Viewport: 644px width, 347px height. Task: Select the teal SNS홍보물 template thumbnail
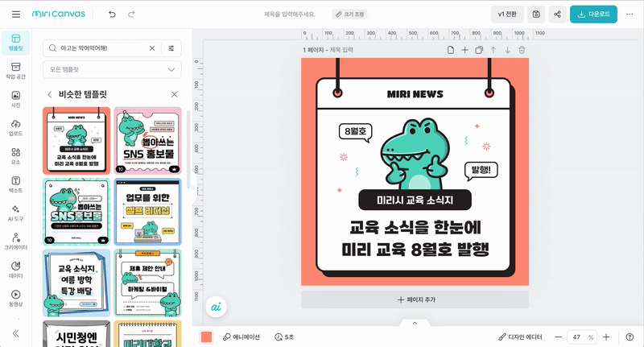[76, 212]
